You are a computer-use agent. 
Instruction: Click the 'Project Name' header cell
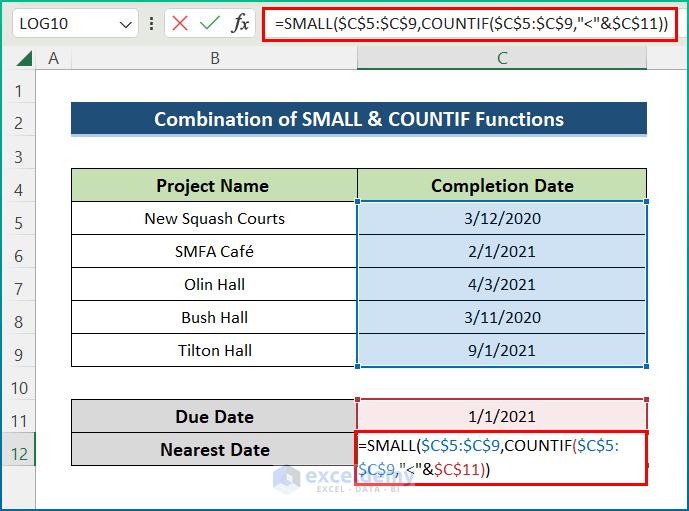214,185
